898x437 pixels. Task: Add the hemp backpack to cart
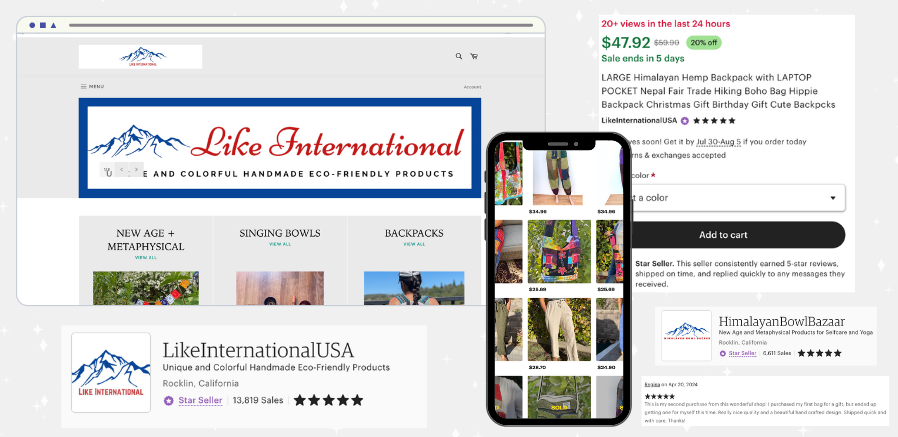click(738, 235)
